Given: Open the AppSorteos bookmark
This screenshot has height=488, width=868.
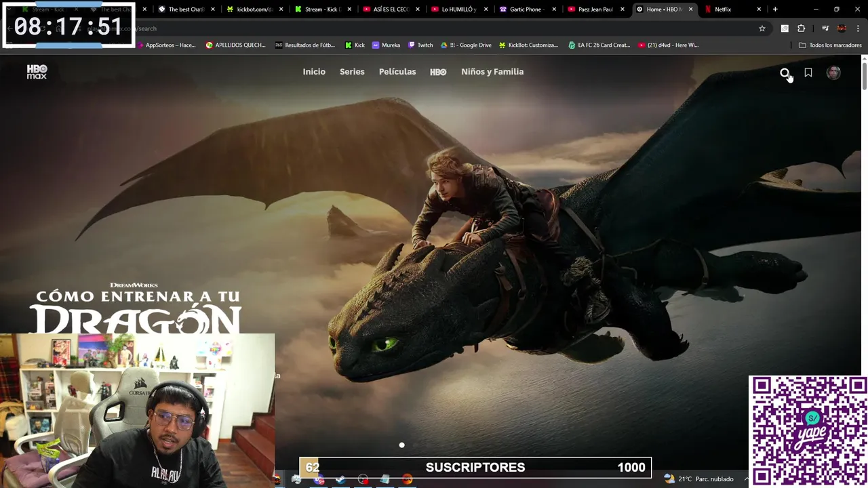Looking at the screenshot, I should tap(166, 45).
